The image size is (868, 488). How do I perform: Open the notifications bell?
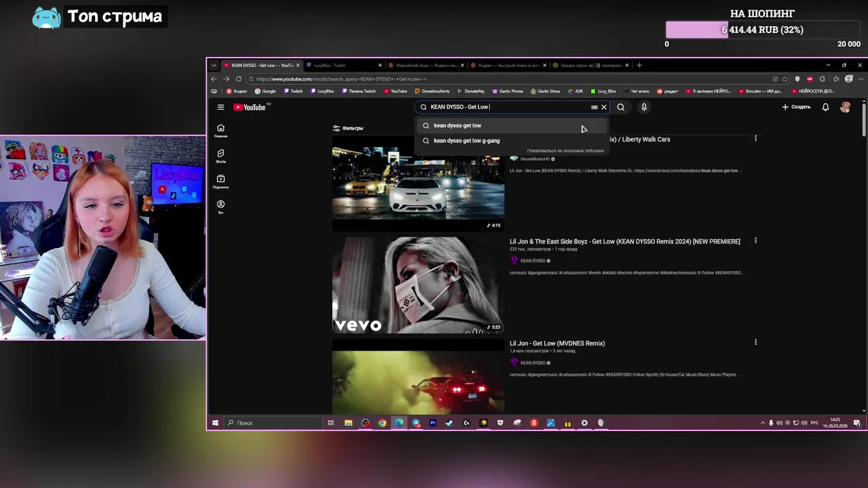[x=825, y=107]
